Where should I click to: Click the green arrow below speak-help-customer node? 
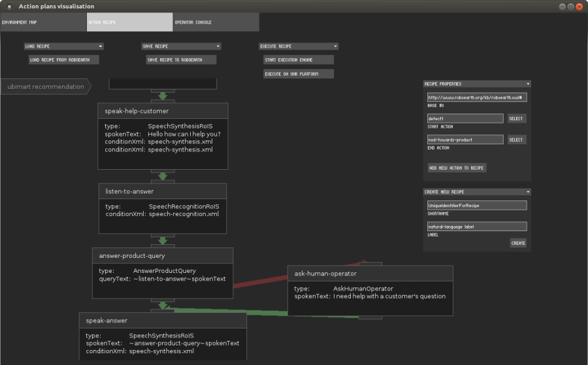(x=163, y=176)
